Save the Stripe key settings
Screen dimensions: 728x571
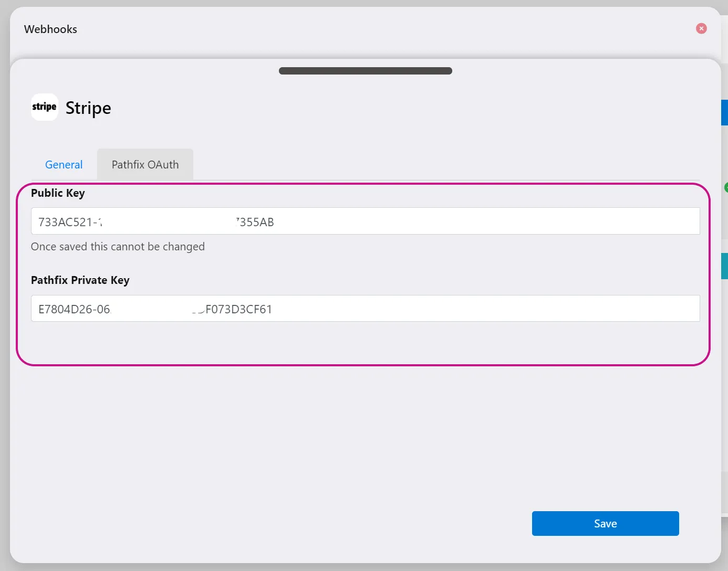(x=606, y=523)
